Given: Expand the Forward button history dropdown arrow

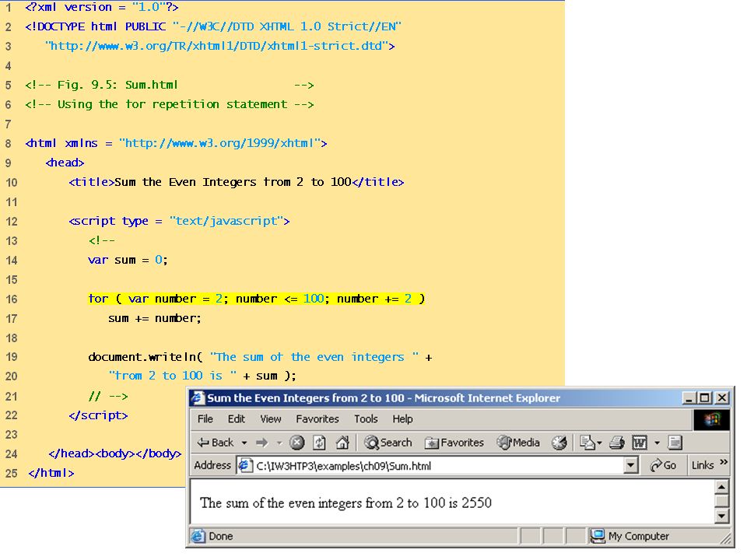Looking at the screenshot, I should coord(279,443).
